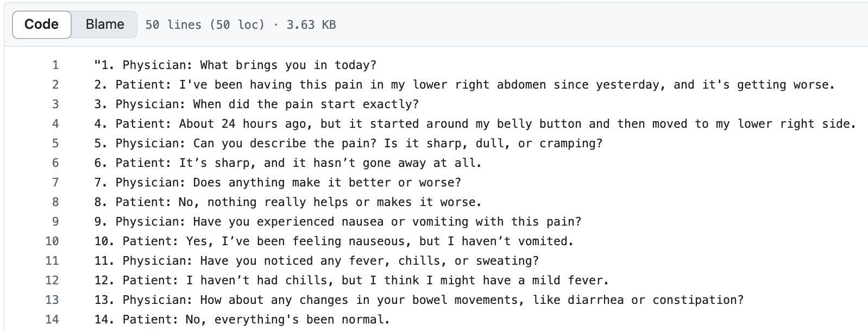Select line number 8
868x330 pixels.
[55, 202]
